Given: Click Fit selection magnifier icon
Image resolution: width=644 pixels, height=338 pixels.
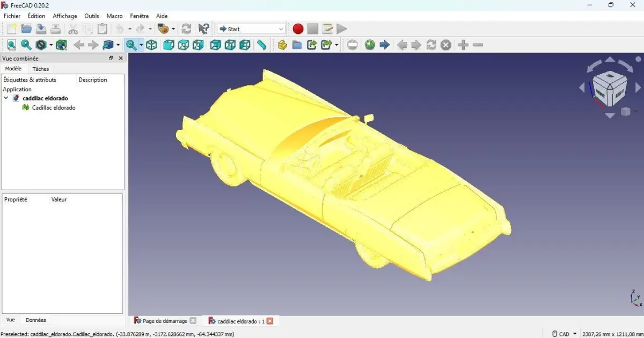Looking at the screenshot, I should [26, 45].
